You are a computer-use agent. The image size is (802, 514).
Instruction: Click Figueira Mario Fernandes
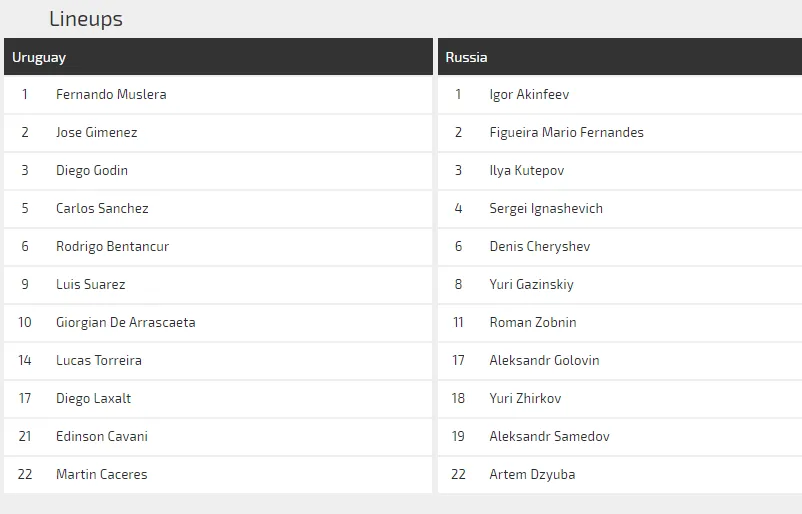point(566,132)
